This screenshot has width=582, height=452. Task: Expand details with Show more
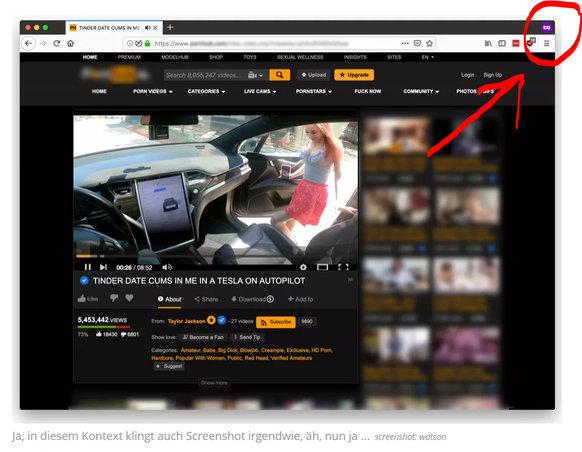coord(214,383)
